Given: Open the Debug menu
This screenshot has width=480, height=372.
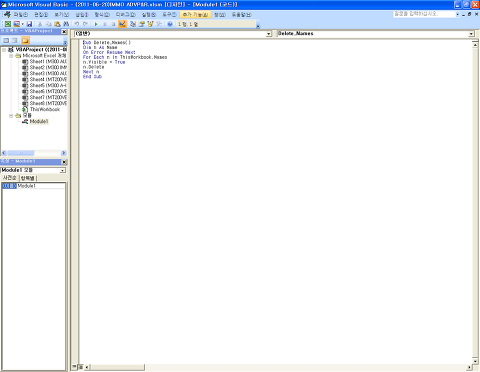Looking at the screenshot, I should (126, 15).
